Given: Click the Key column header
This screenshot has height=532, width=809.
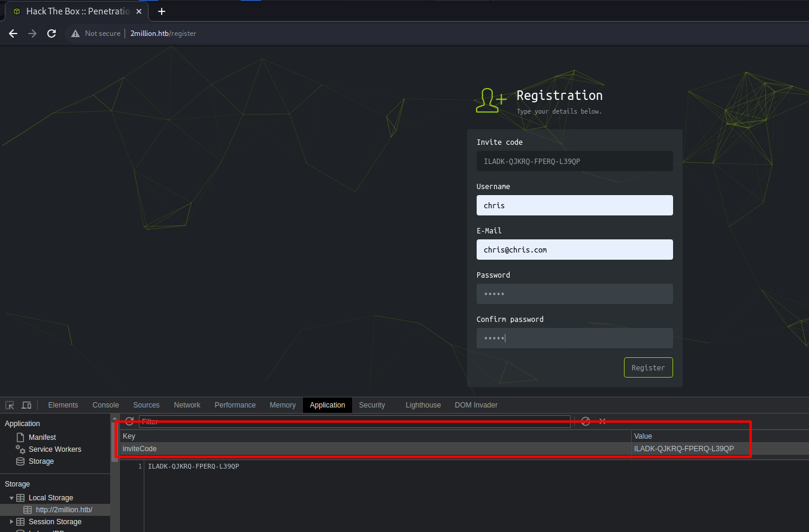Looking at the screenshot, I should click(x=375, y=436).
